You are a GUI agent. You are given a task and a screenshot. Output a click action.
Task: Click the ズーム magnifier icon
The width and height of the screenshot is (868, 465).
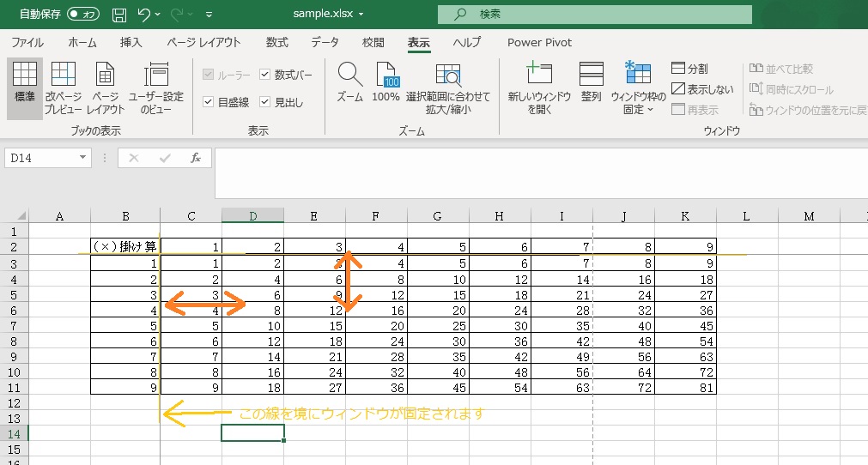pyautogui.click(x=349, y=75)
